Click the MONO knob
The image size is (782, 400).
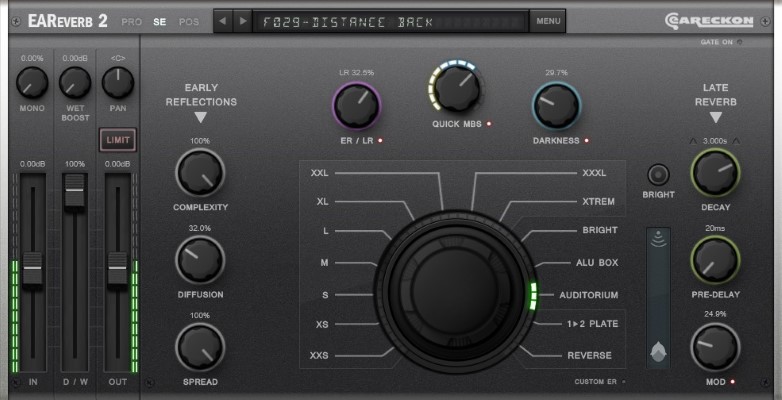[32, 83]
